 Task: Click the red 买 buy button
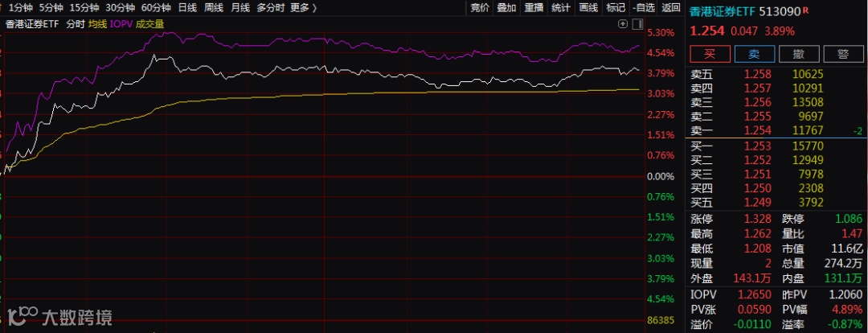click(710, 54)
